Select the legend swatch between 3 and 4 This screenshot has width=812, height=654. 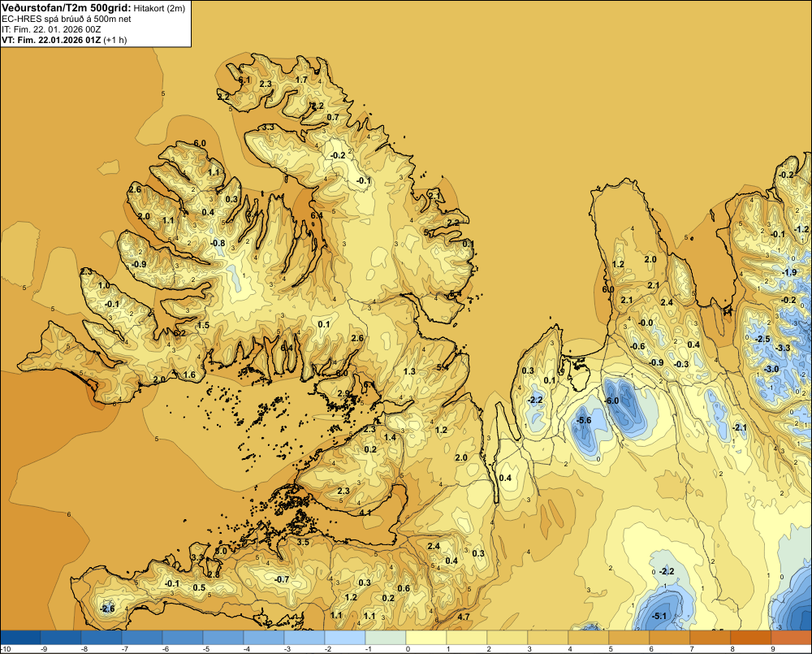(x=548, y=638)
